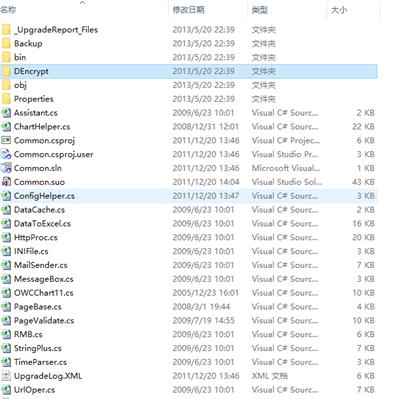This screenshot has height=399, width=403.
Task: Select the Backup folder icon
Action: coord(6,43)
